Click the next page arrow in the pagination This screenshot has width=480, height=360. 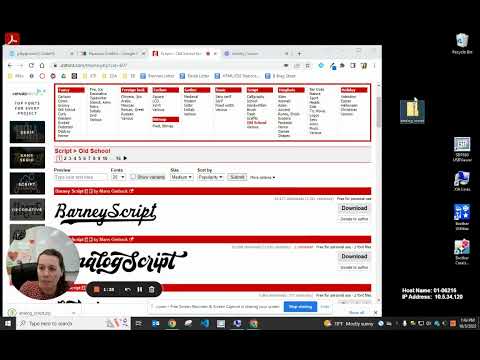click(125, 158)
